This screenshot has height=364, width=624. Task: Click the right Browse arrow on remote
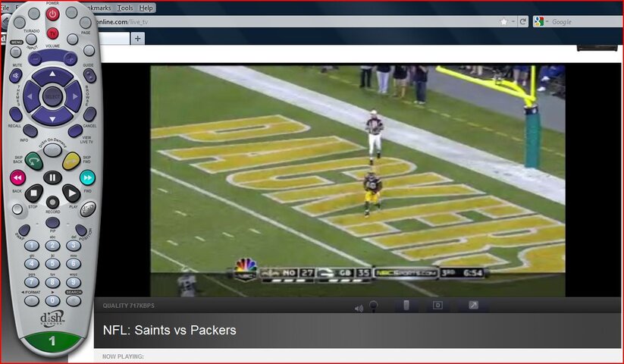75,96
